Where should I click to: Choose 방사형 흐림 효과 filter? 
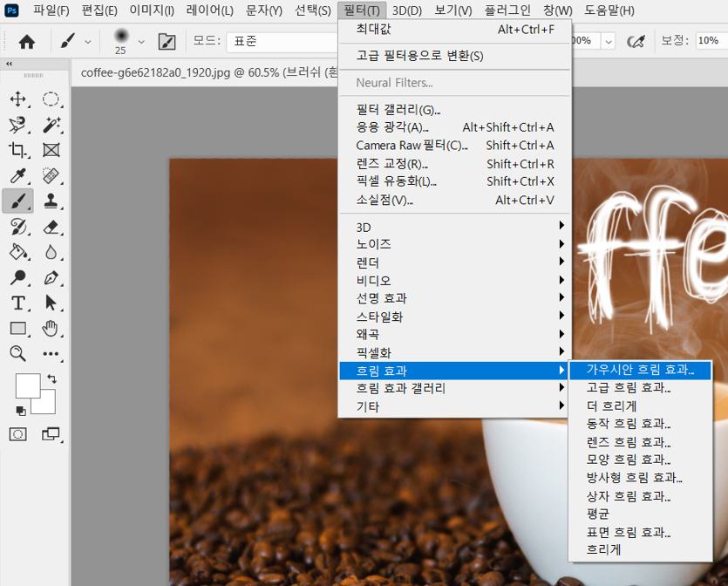(x=640, y=478)
